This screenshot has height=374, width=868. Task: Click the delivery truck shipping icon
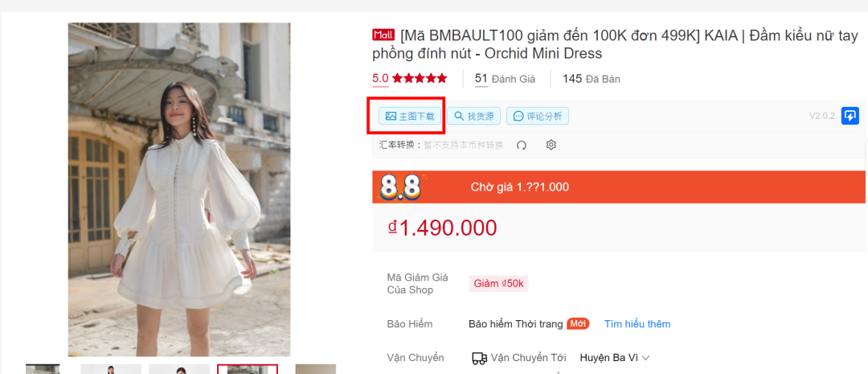(x=479, y=358)
